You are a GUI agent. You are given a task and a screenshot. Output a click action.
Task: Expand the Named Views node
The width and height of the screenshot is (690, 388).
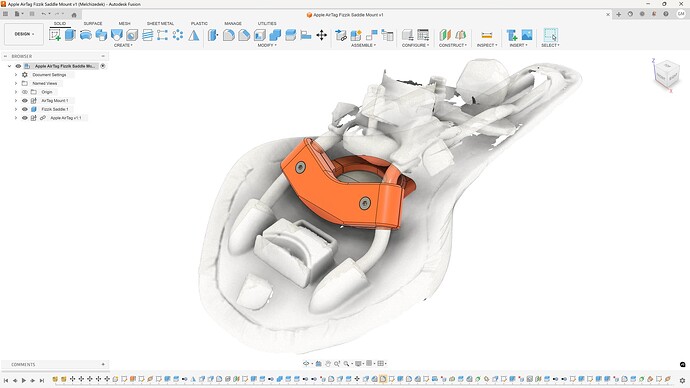click(x=16, y=83)
